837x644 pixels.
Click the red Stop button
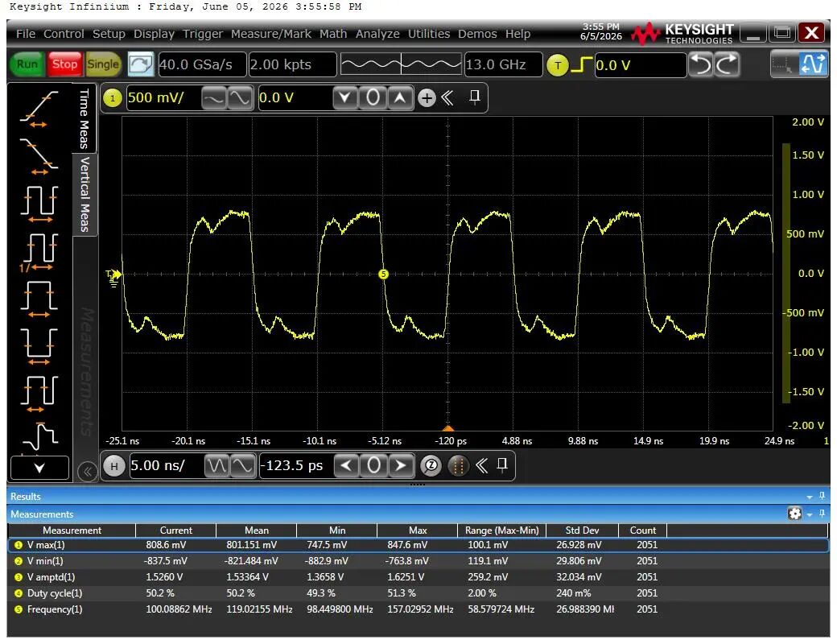point(64,64)
